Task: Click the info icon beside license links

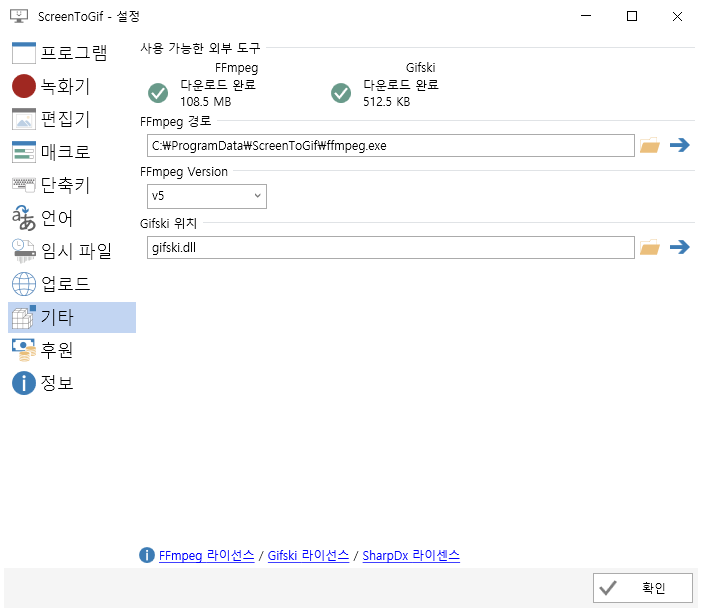Action: (x=147, y=555)
